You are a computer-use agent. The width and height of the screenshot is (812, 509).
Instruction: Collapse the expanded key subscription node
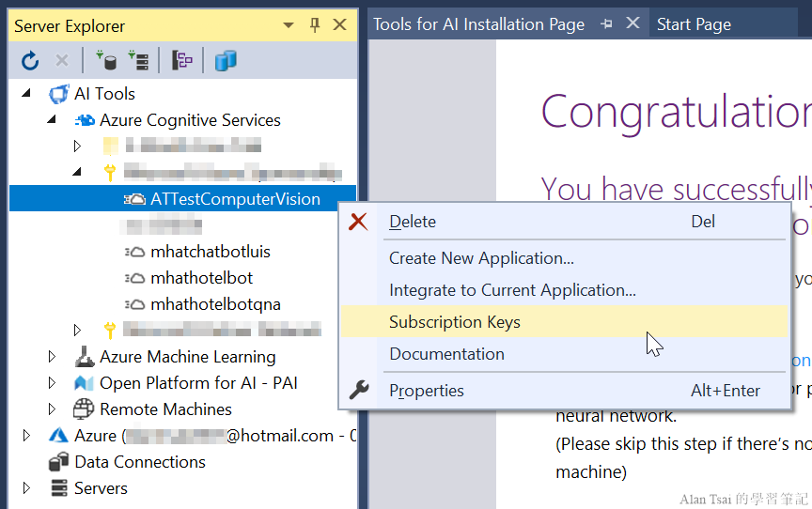pos(77,172)
